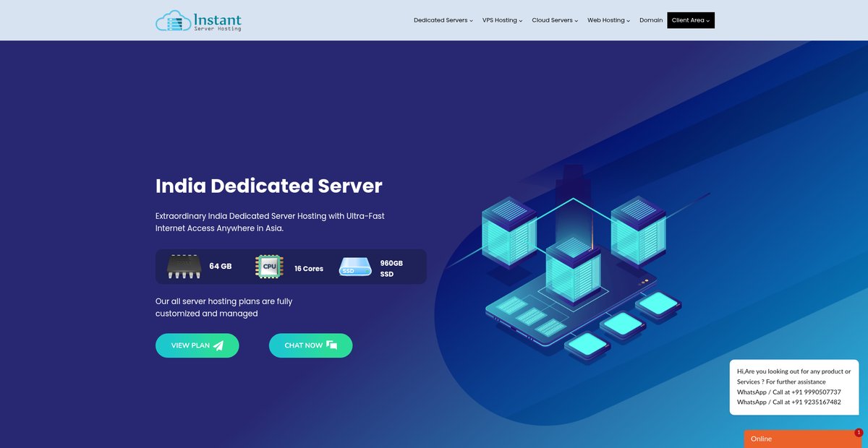This screenshot has height=448, width=868.
Task: Click the chat popup assistance message
Action: pos(793,387)
